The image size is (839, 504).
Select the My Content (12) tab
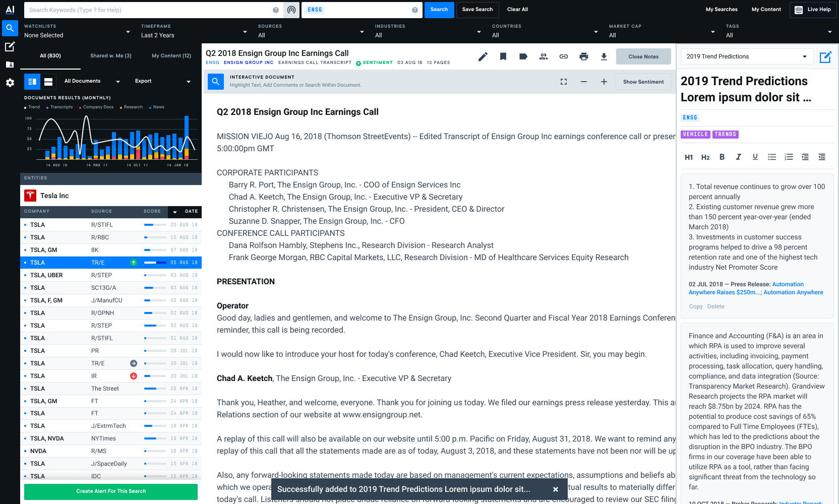click(171, 56)
